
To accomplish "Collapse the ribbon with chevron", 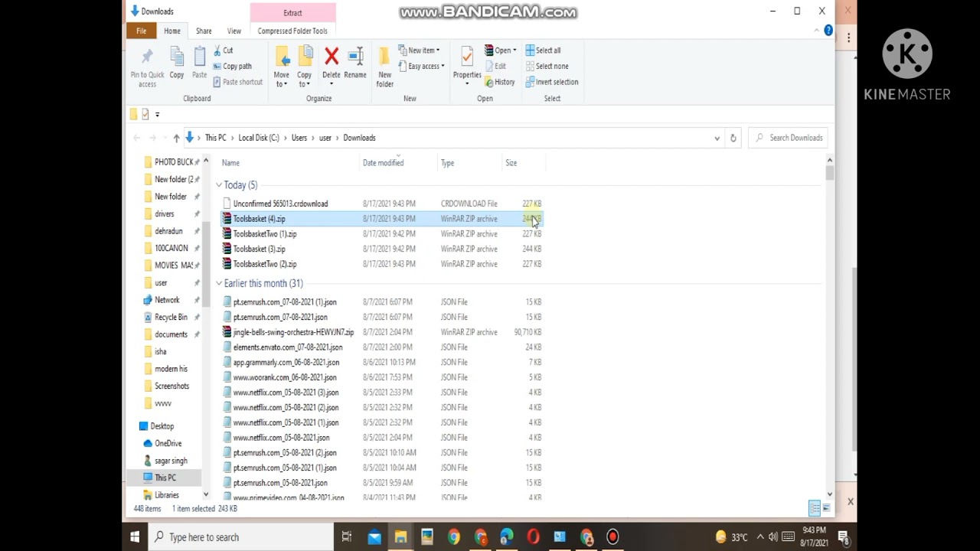I will coord(816,31).
